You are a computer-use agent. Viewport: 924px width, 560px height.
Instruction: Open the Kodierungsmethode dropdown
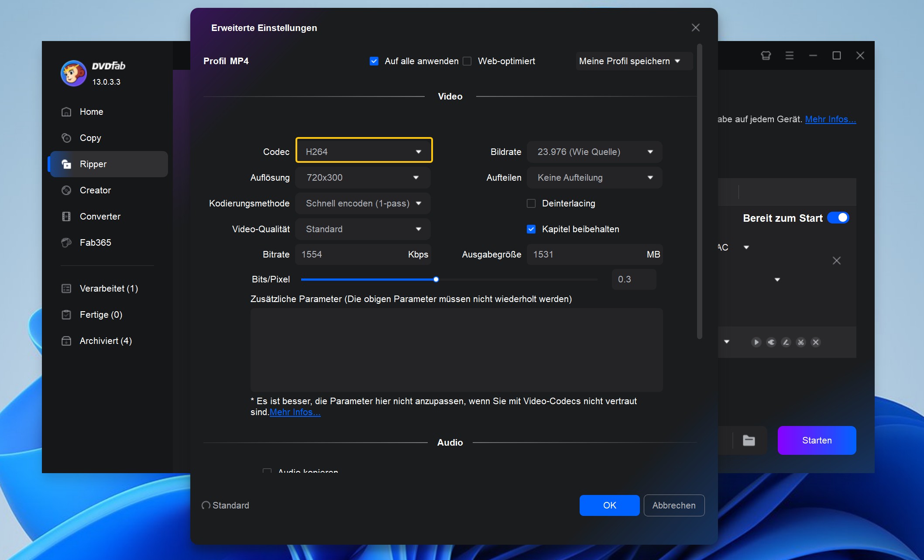click(363, 203)
